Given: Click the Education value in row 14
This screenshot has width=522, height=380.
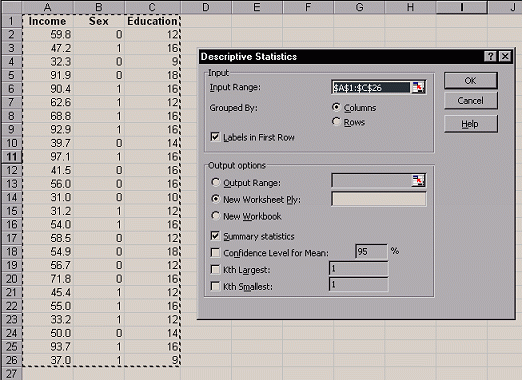Looking at the screenshot, I should tap(152, 197).
